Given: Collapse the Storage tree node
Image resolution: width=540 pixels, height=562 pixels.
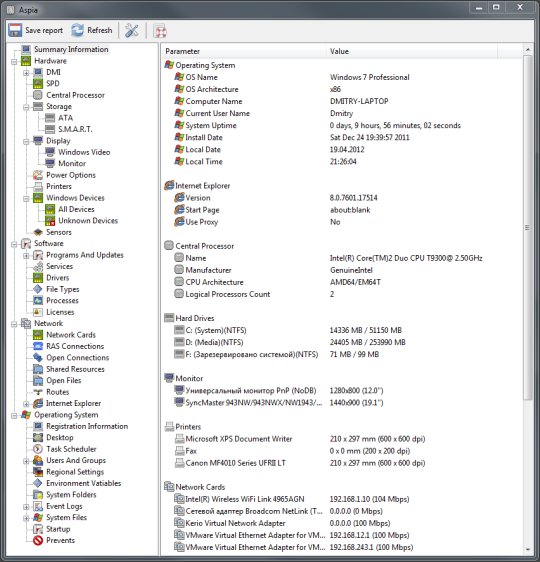Looking at the screenshot, I should click(x=26, y=107).
